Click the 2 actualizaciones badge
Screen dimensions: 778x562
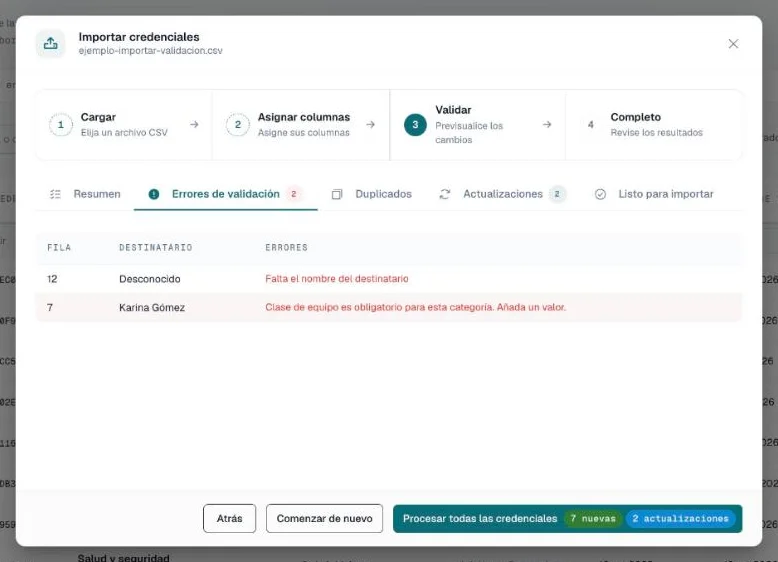pyautogui.click(x=681, y=518)
